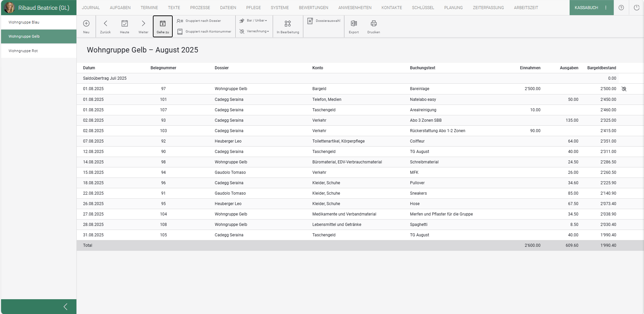Collapse the sidebar with bottom chevron
This screenshot has height=314, width=644.
tap(65, 307)
